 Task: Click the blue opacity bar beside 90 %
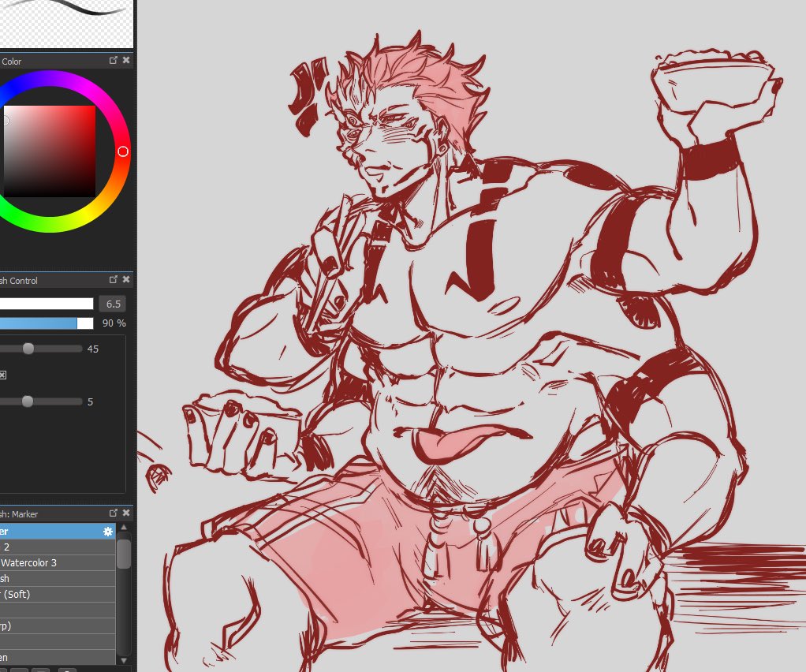coord(47,323)
